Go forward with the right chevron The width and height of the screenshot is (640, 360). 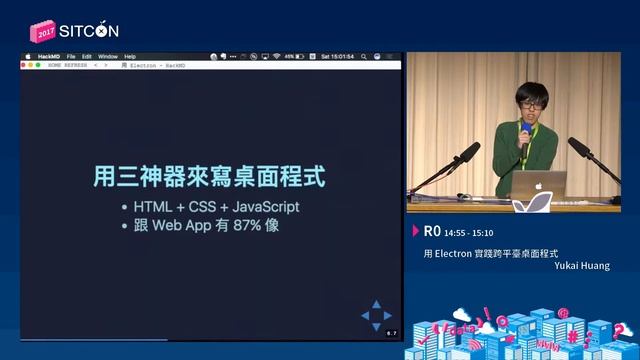[x=106, y=65]
